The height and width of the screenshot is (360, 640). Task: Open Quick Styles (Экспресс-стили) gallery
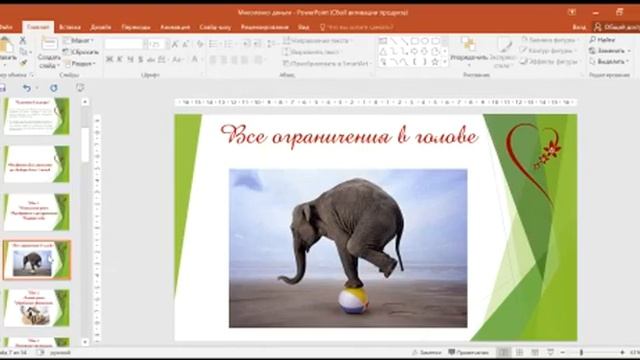coord(503,52)
